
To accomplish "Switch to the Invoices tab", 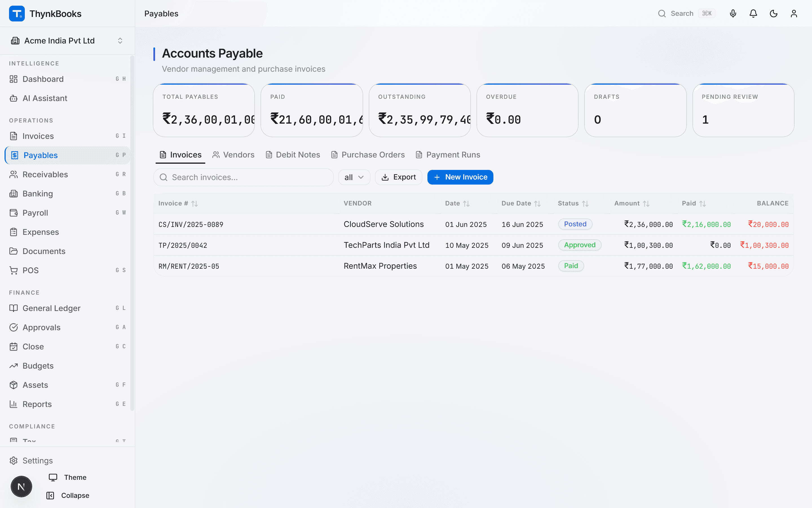I will [x=180, y=155].
